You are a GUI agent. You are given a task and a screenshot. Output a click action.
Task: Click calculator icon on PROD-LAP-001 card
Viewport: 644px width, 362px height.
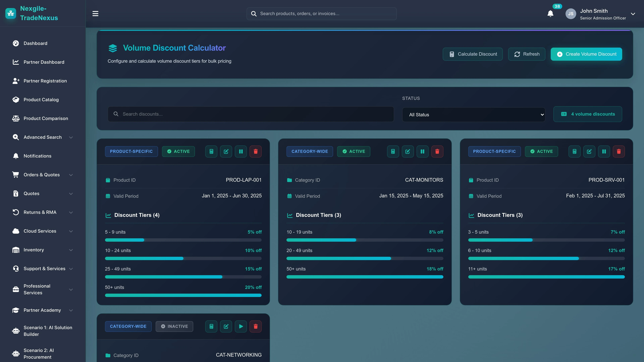coord(211,151)
